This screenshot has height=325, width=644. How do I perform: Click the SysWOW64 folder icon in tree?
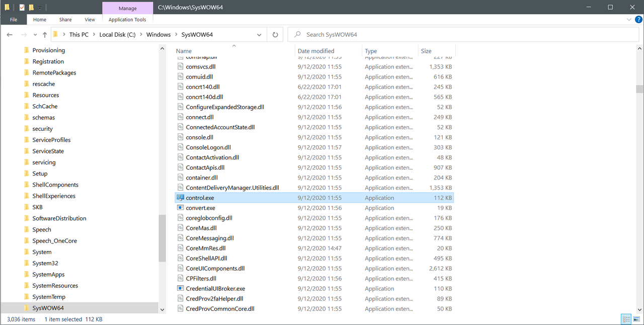(27, 308)
